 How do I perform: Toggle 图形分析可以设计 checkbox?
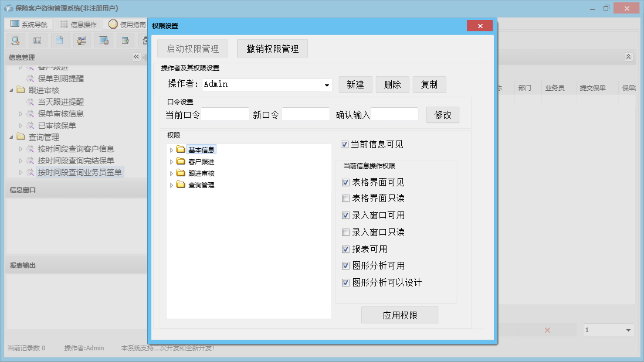(345, 282)
